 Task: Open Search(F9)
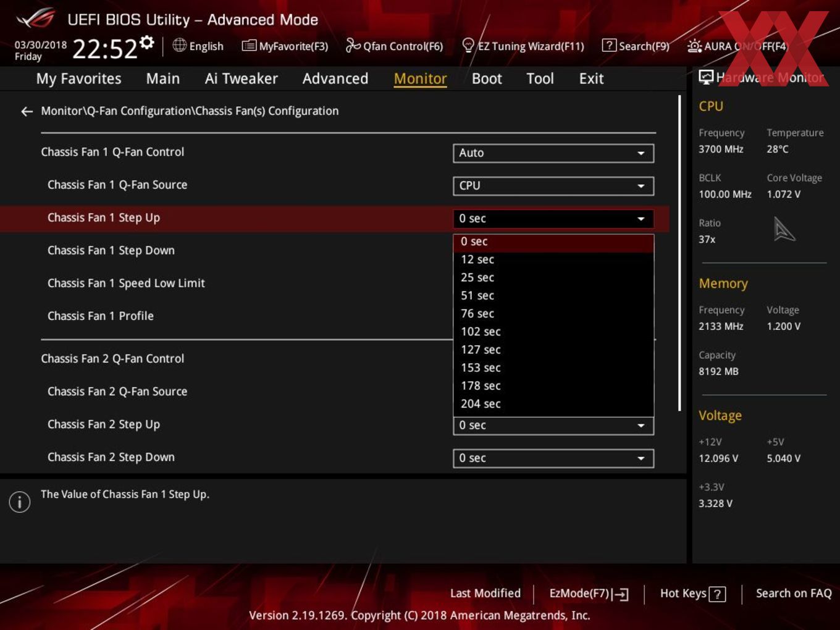point(636,46)
